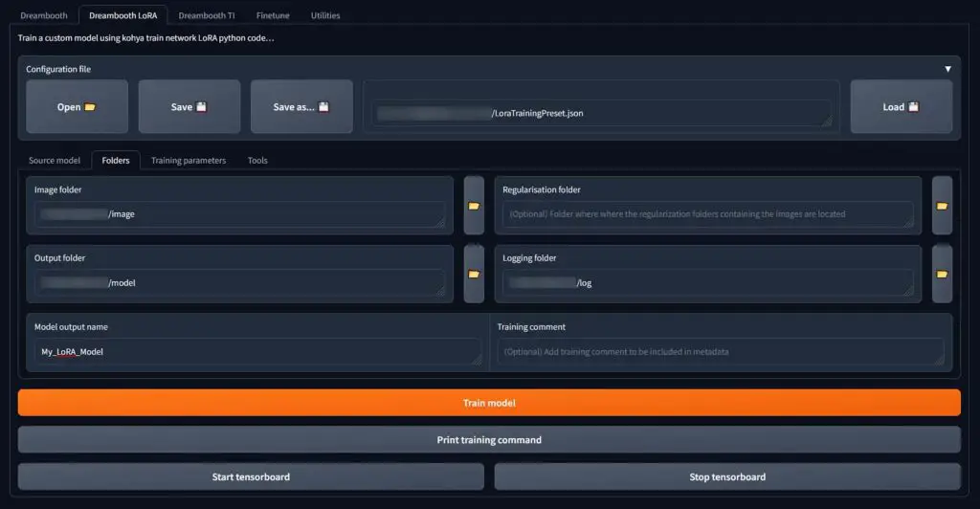Browse for Logging folder location

[x=942, y=274]
